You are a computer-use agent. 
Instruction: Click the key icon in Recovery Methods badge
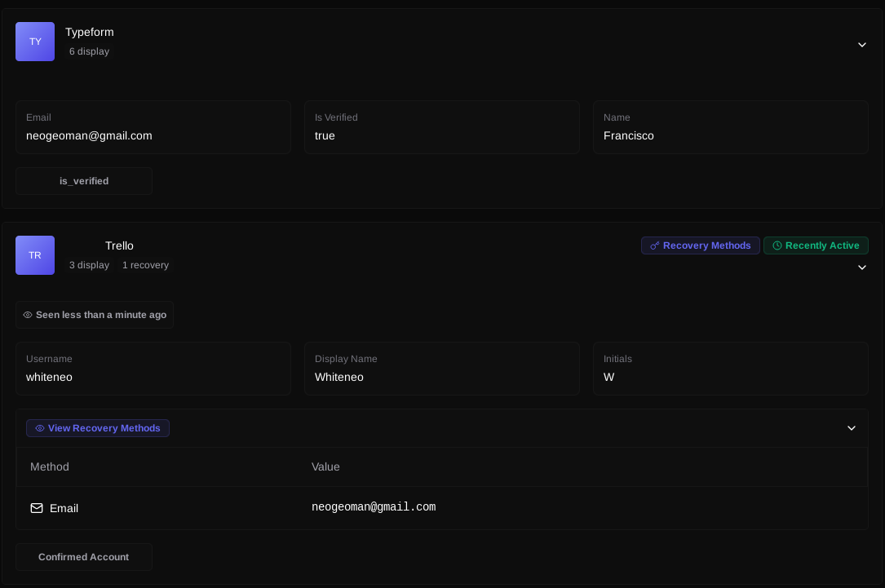(x=654, y=245)
